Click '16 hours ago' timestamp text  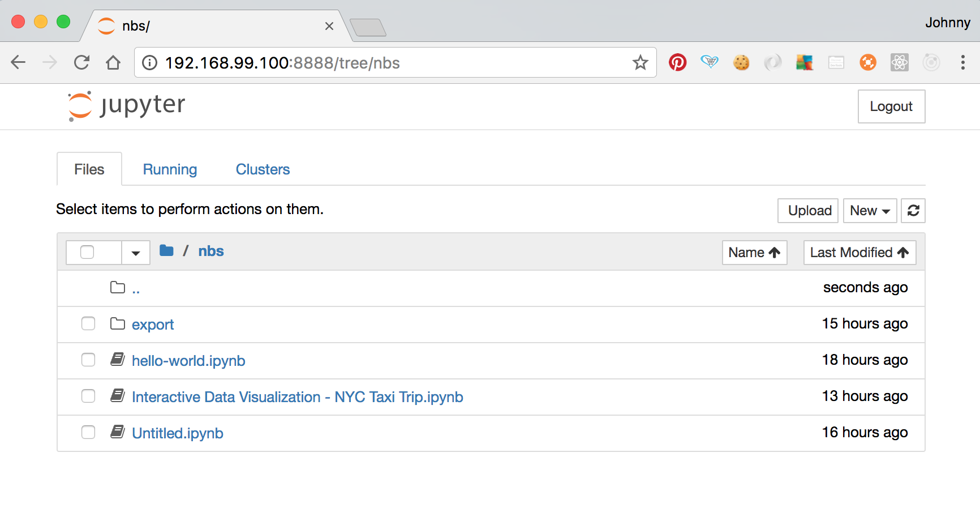[865, 432]
